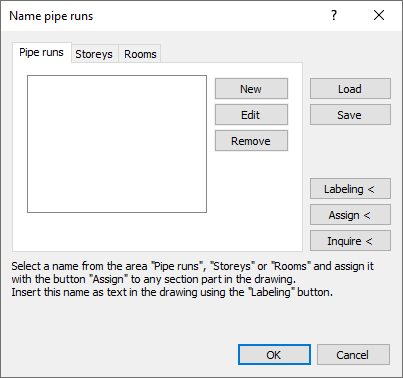This screenshot has height=378, width=403.
Task: Save the names list with Save
Action: pyautogui.click(x=350, y=115)
